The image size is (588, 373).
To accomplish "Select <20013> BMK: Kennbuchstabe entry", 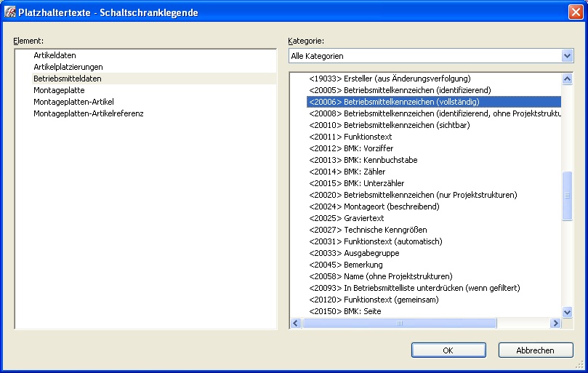I will tap(363, 160).
